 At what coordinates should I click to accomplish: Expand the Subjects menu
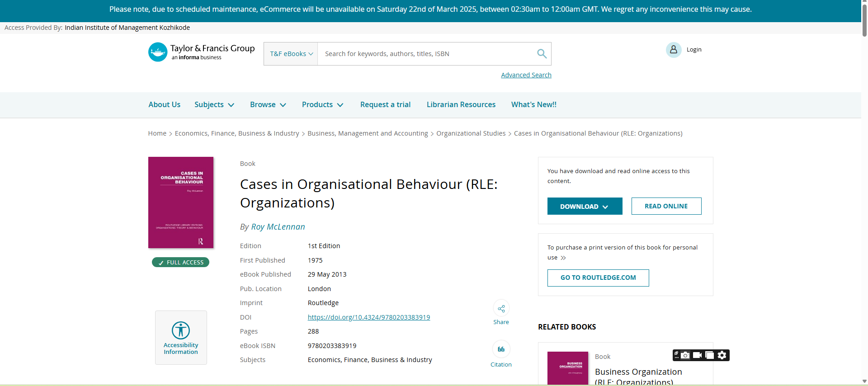(x=214, y=105)
